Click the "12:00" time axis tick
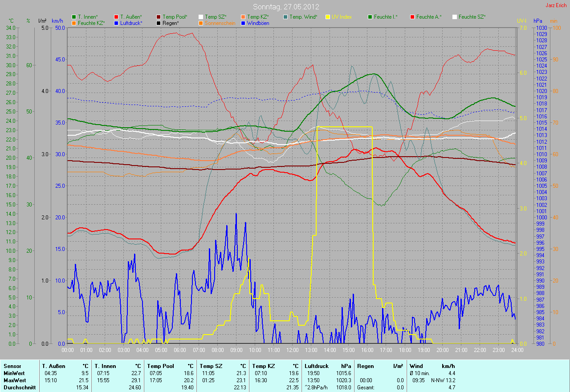The image size is (570, 392). pos(292,350)
